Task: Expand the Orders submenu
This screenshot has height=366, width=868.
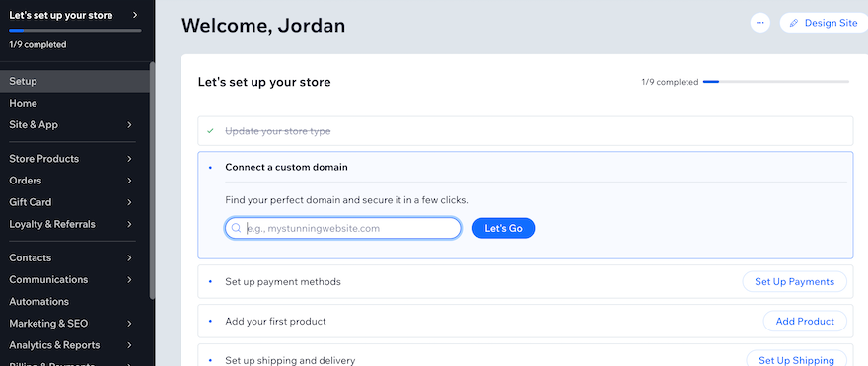Action: point(129,181)
